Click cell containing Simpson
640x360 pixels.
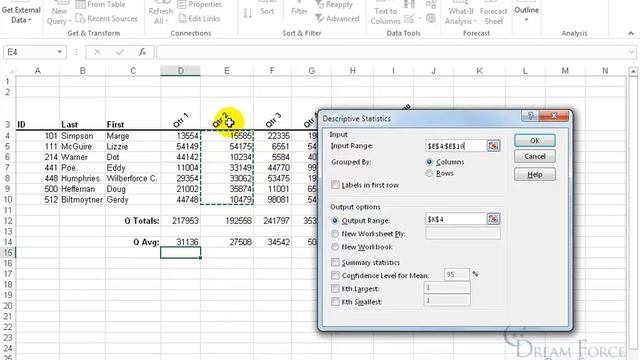tap(82, 136)
